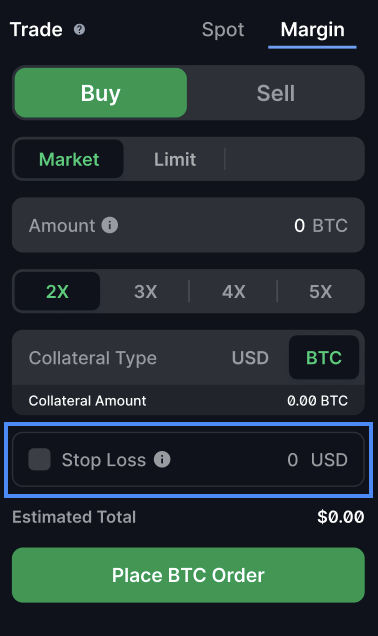Viewport: 378px width, 636px height.
Task: Select 5X leverage
Action: click(x=320, y=291)
